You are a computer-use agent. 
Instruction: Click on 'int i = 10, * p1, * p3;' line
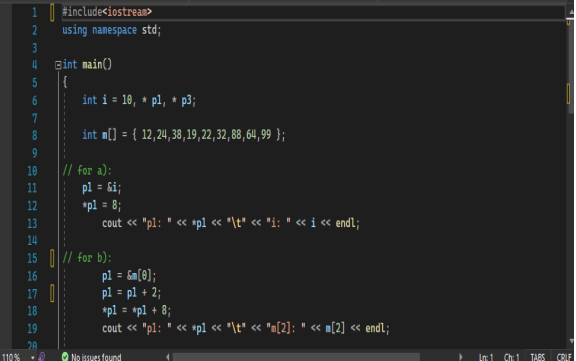(x=139, y=100)
